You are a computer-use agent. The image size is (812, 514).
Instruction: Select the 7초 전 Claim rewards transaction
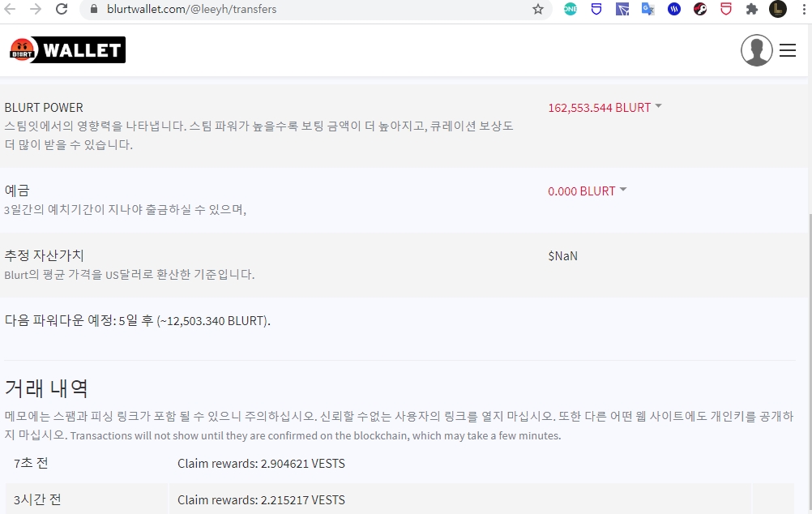click(x=261, y=464)
